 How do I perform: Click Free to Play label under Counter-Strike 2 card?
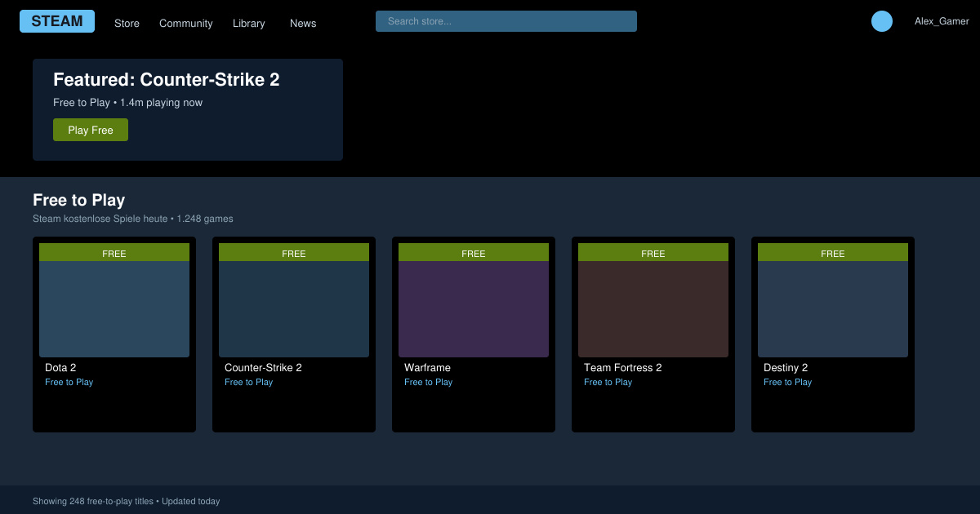pyautogui.click(x=248, y=382)
